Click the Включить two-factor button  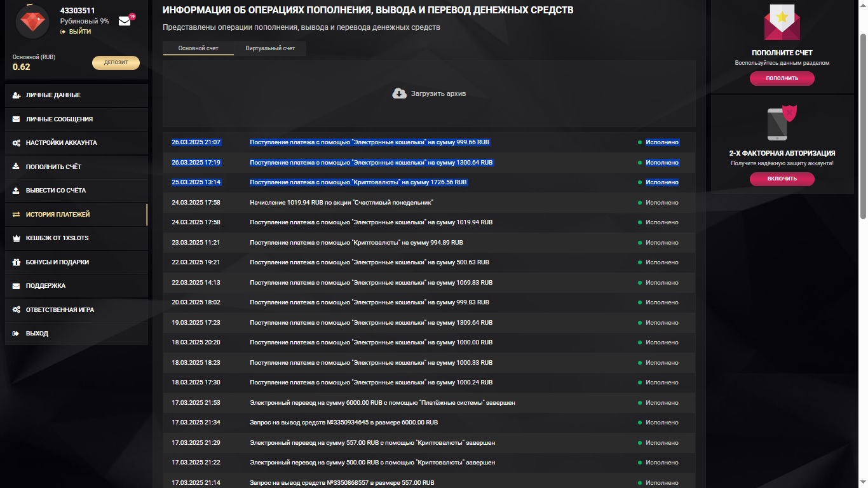[782, 179]
